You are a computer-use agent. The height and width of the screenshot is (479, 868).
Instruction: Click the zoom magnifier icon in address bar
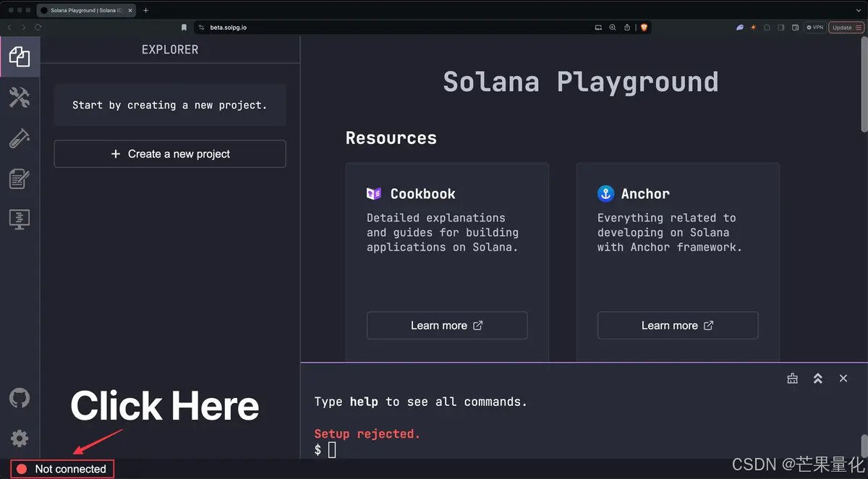613,27
